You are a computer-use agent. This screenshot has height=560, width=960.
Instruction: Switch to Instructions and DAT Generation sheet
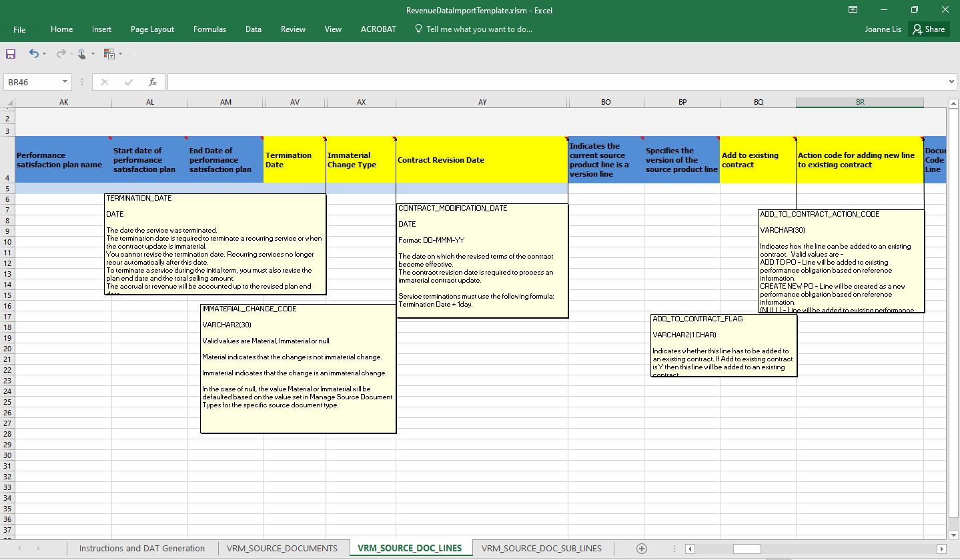(x=141, y=548)
